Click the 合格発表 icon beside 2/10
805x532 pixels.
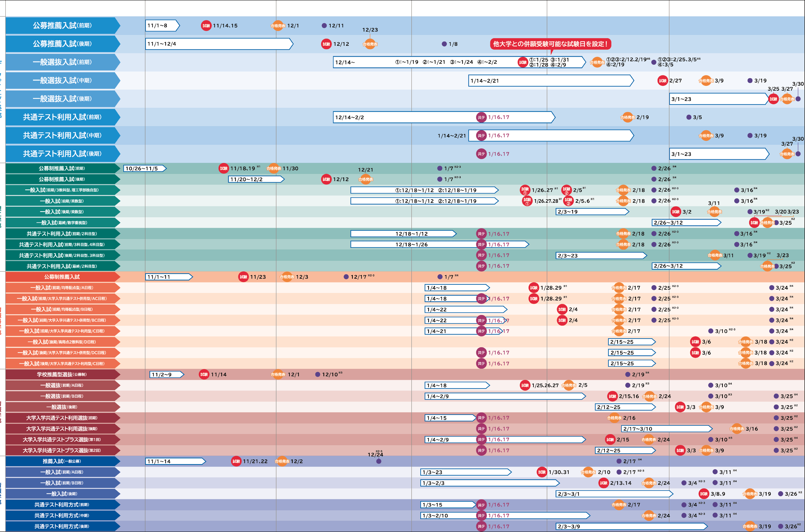(588, 472)
